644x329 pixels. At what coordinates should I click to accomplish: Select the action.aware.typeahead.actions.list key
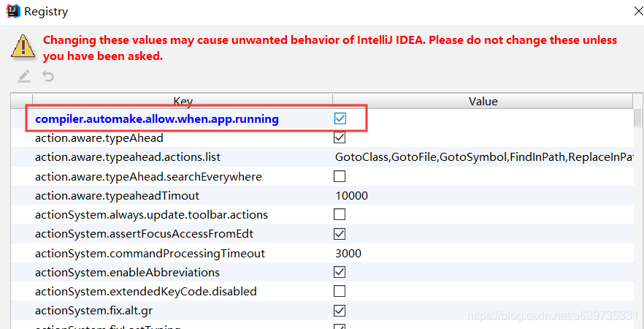click(128, 157)
